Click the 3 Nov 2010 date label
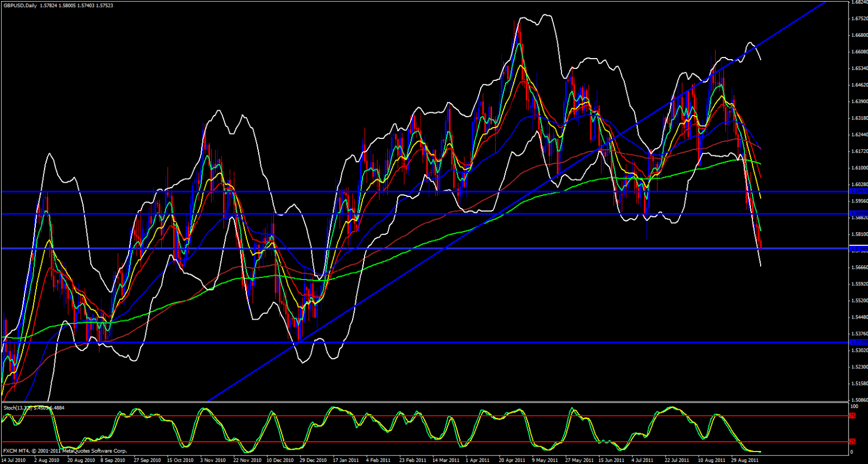Viewport: 868px width, 464px height. tap(213, 460)
